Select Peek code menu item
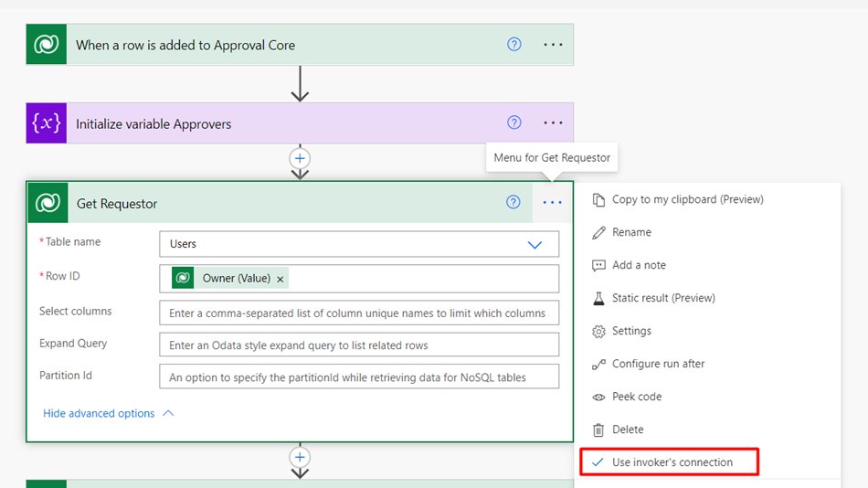868x488 pixels. pyautogui.click(x=637, y=397)
